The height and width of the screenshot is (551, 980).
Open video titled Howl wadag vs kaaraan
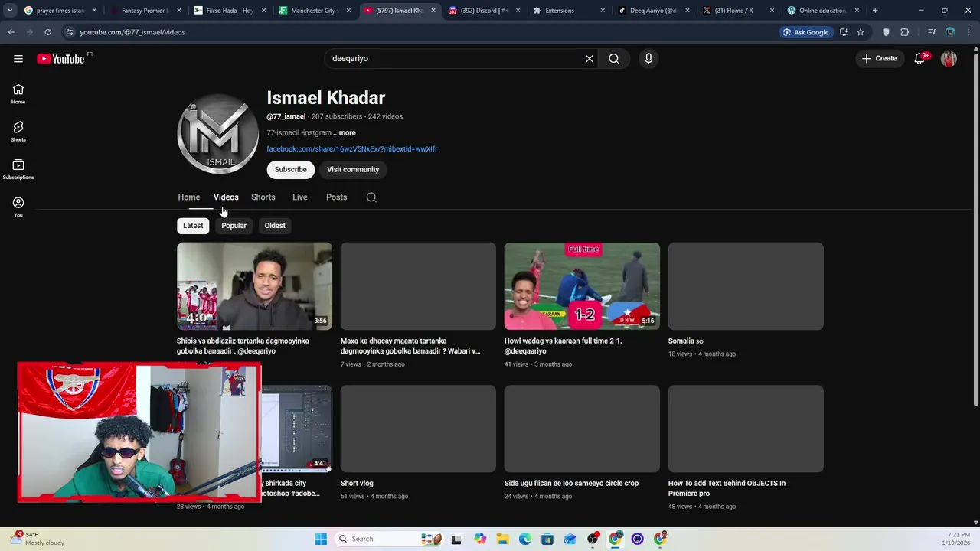tap(563, 346)
